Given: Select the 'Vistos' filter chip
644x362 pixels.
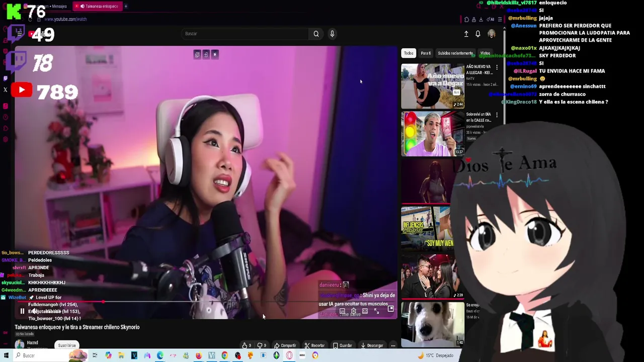Looking at the screenshot, I should tap(485, 53).
